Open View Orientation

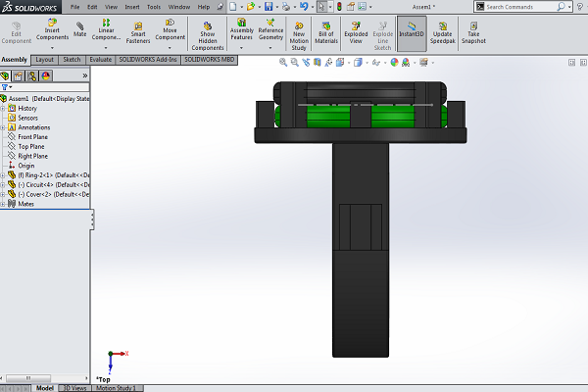tap(340, 63)
